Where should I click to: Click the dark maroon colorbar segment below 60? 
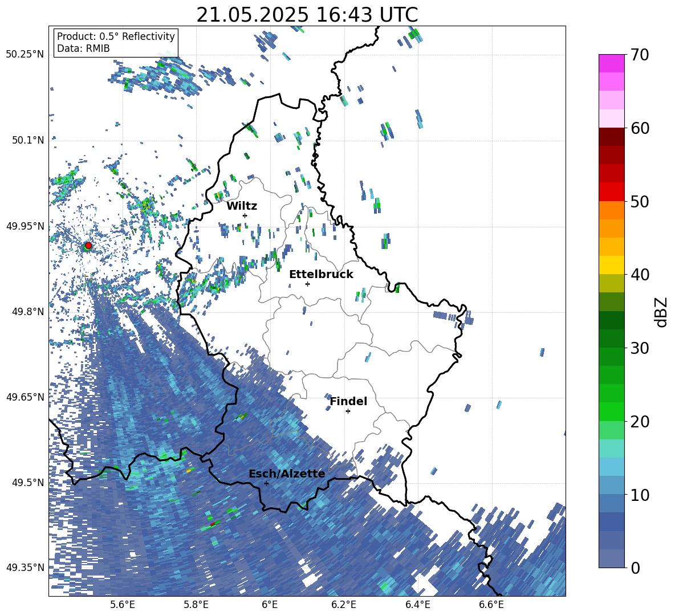[611, 137]
